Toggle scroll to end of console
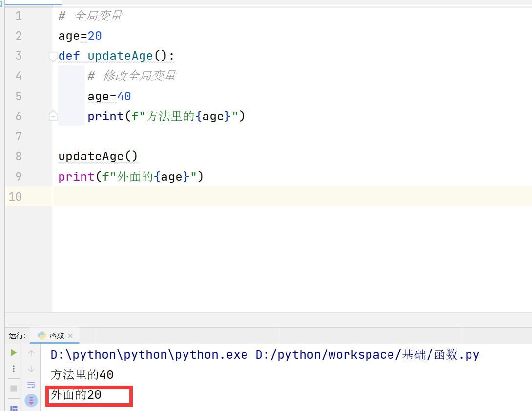 tap(31, 400)
